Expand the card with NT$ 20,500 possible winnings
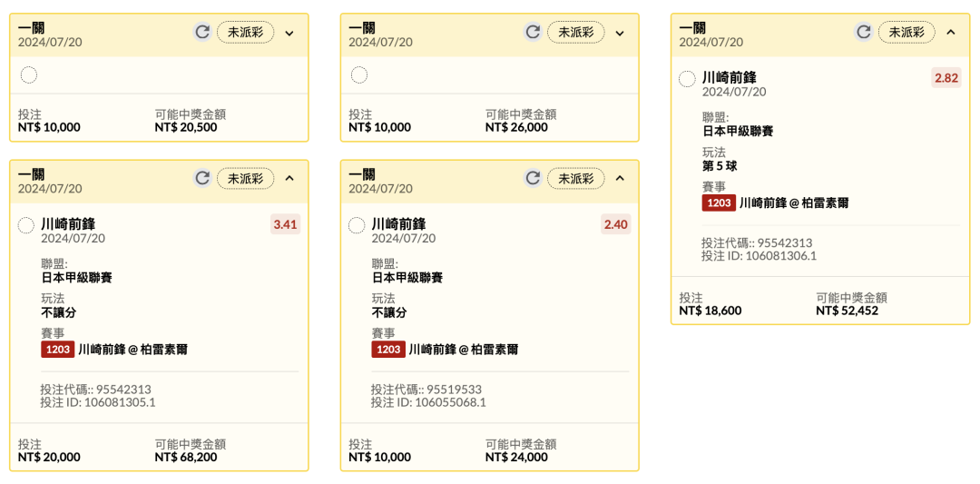 tap(289, 34)
